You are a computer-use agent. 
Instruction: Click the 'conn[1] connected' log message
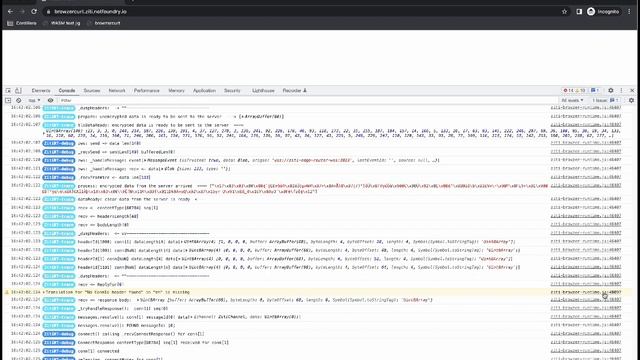[x=98, y=351]
